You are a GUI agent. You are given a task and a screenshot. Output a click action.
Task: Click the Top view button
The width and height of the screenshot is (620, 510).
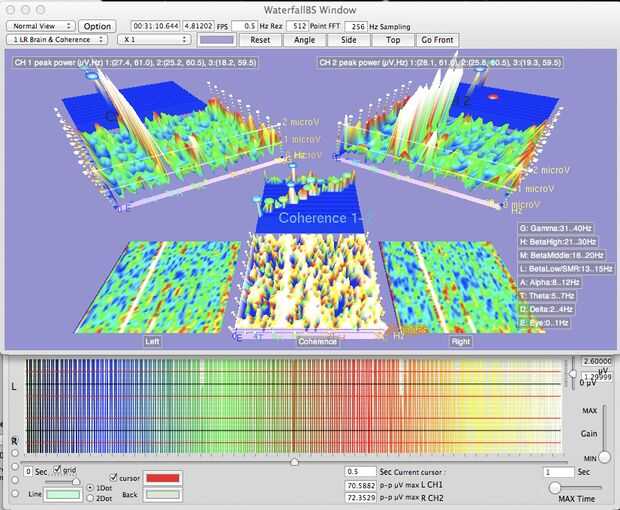point(393,40)
